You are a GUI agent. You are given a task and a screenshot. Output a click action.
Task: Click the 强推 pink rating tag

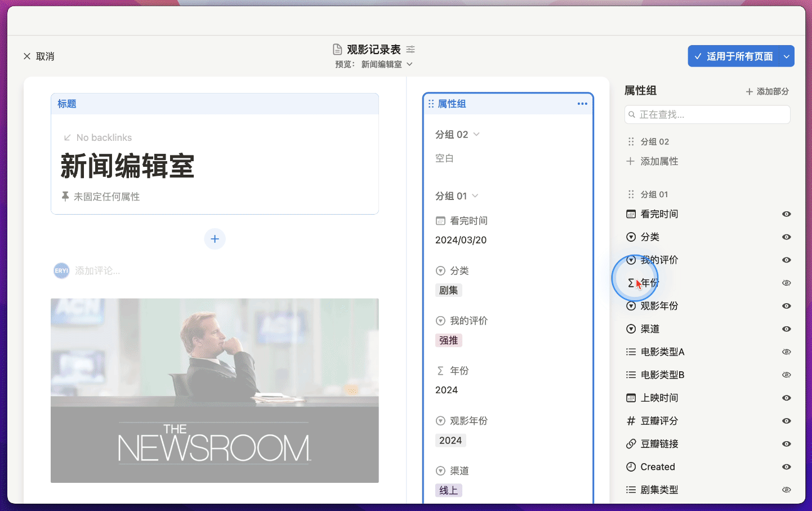tap(448, 340)
